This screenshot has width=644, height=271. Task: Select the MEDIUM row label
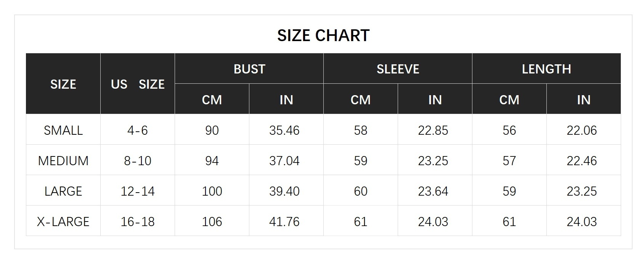tap(63, 161)
